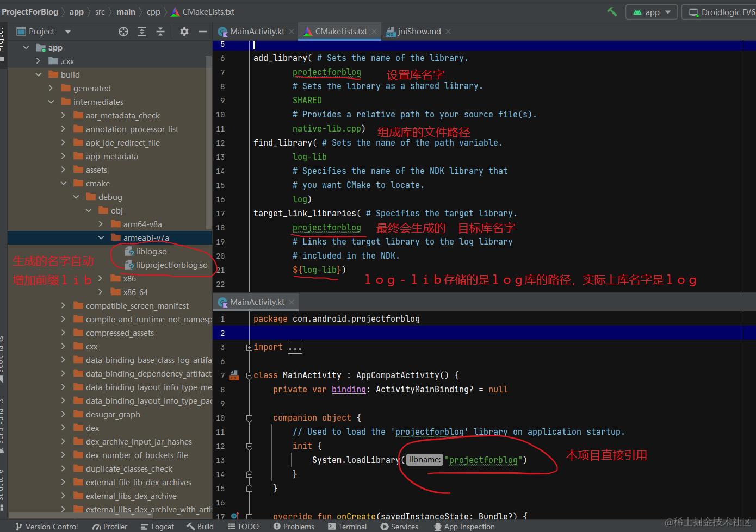Click the Expand All icon in Project panel
The height and width of the screenshot is (532, 756).
[142, 32]
